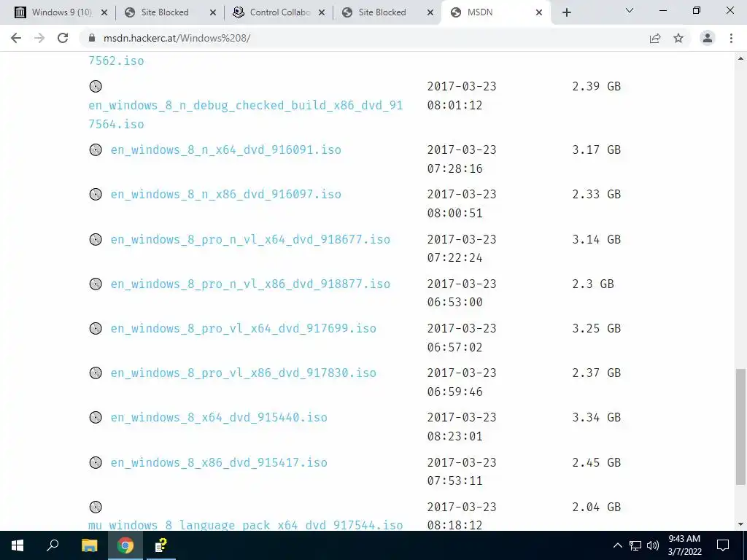This screenshot has width=747, height=560.
Task: Click disc icon beside en_windows_8_pro_vl_x86 ISO
Action: pyautogui.click(x=96, y=373)
